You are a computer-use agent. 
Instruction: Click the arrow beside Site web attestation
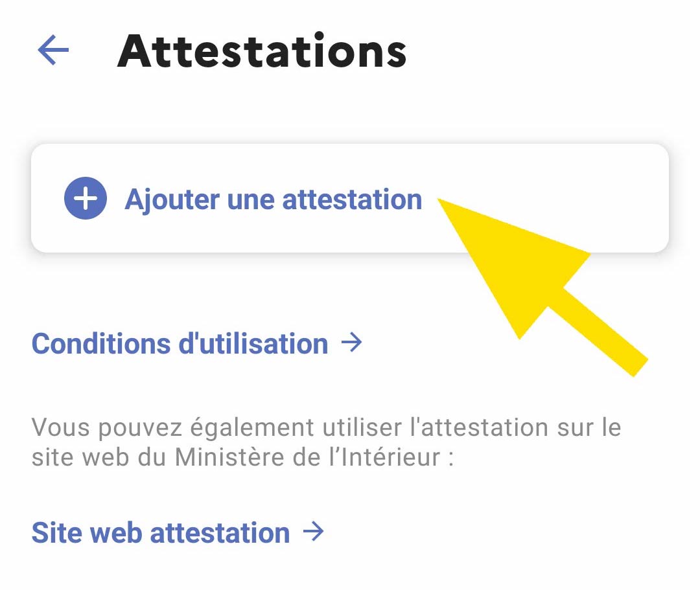pos(314,532)
